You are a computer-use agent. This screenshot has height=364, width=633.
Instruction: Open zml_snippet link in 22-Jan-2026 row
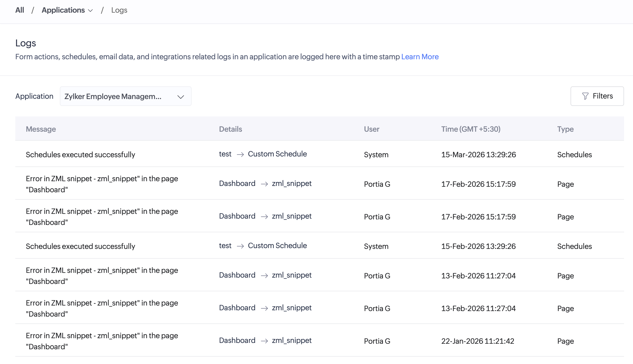(291, 340)
